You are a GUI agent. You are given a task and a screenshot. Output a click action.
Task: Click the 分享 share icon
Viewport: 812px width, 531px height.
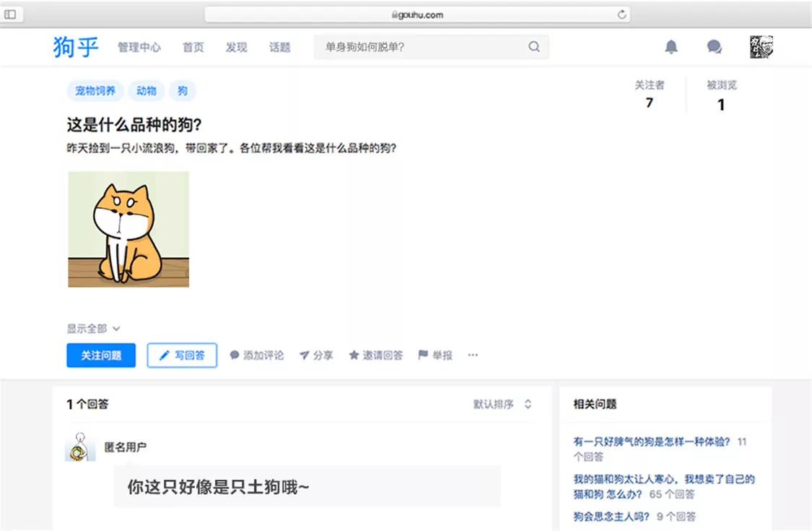(305, 355)
